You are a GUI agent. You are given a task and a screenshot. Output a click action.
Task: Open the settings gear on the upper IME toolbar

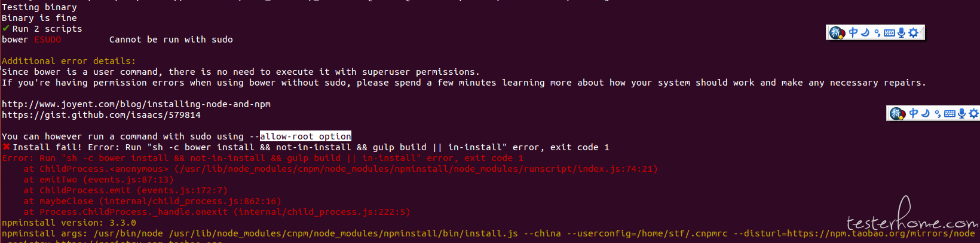(913, 32)
